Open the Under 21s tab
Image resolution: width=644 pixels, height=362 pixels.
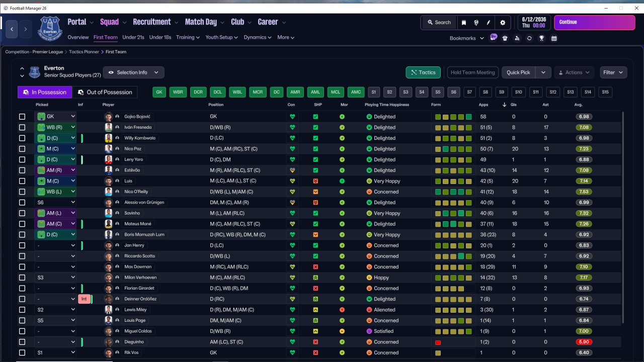133,37
